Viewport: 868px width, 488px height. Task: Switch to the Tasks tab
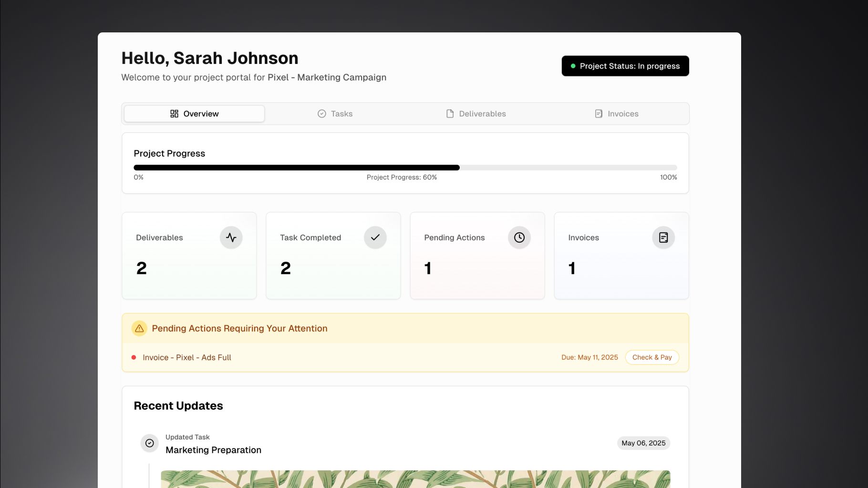coord(335,113)
